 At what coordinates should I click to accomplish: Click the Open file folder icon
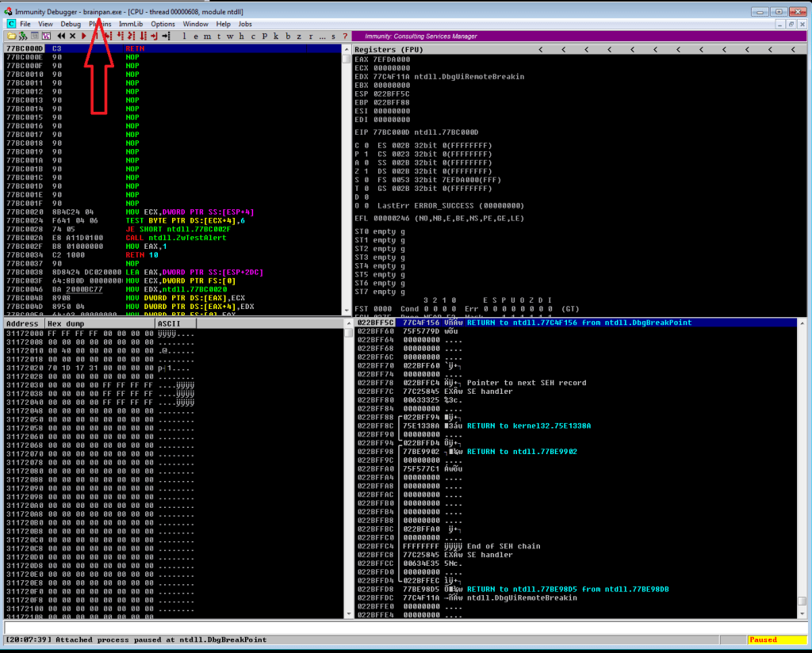[x=12, y=36]
